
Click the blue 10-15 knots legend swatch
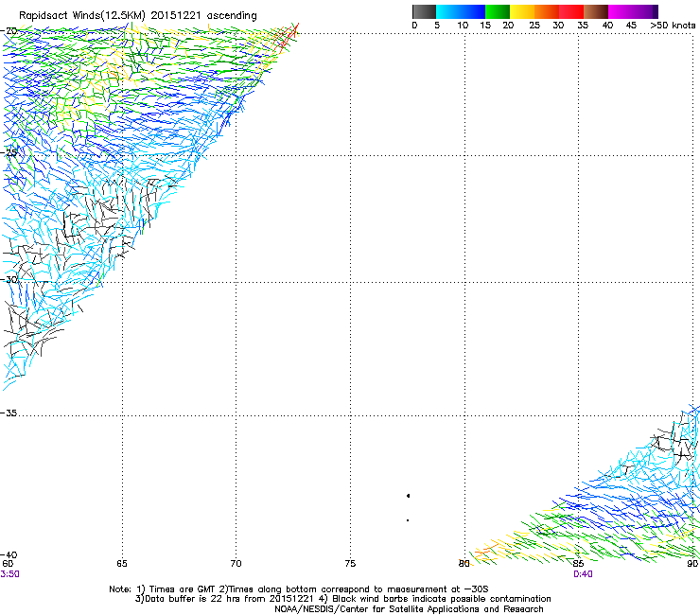click(473, 11)
